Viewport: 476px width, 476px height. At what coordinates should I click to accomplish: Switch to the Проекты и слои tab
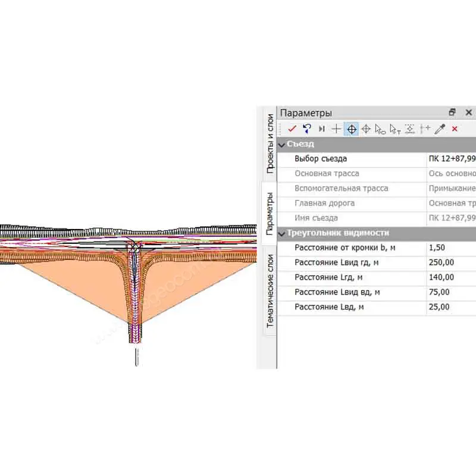(270, 143)
